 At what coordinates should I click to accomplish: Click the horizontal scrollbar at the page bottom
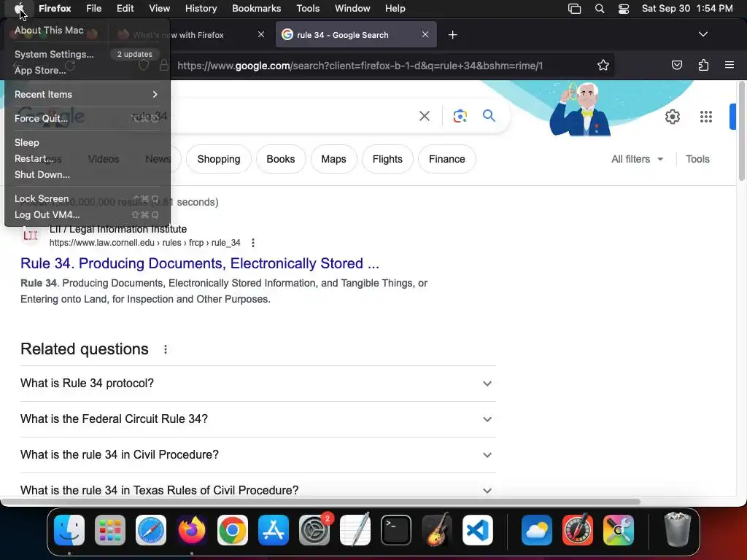click(321, 502)
